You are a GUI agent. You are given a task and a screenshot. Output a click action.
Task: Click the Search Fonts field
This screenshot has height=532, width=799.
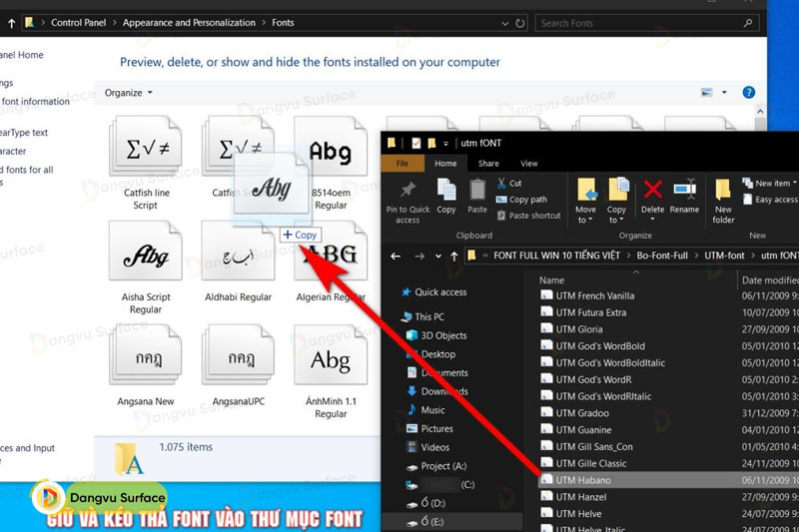click(x=647, y=23)
